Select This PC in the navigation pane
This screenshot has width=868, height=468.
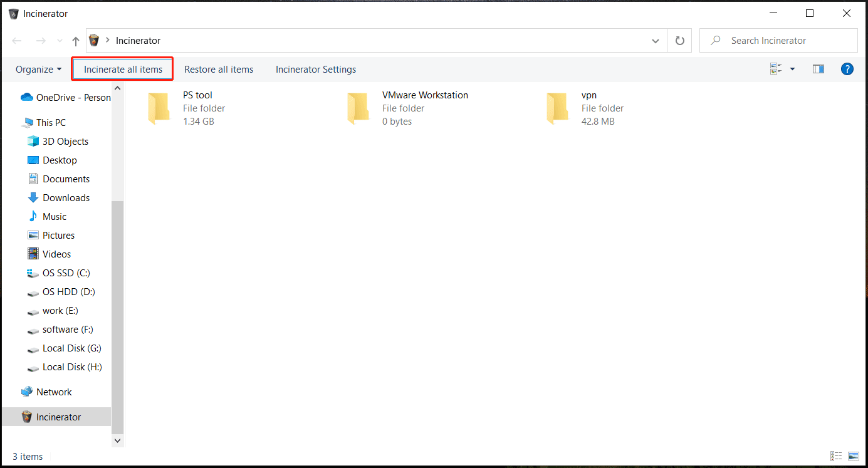pos(44,123)
